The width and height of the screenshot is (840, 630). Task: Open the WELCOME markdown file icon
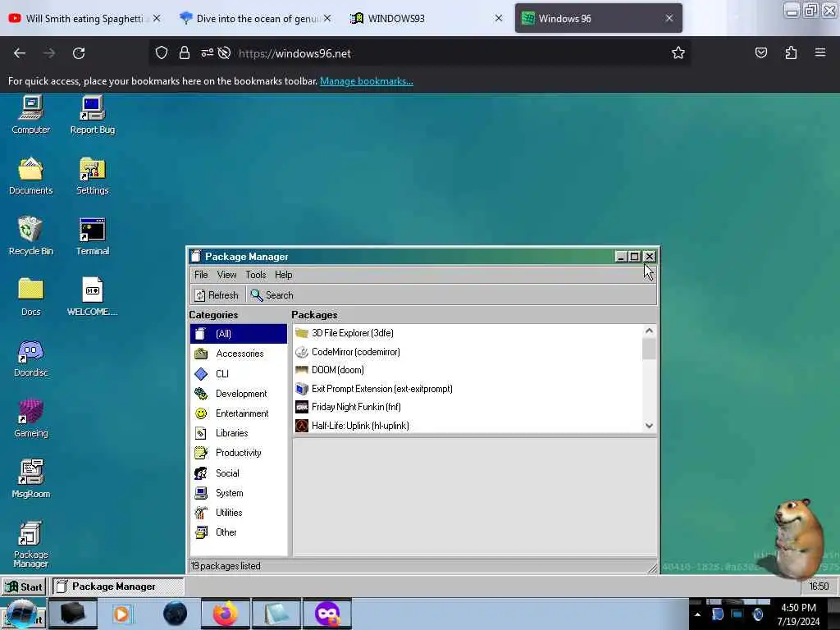coord(92,297)
